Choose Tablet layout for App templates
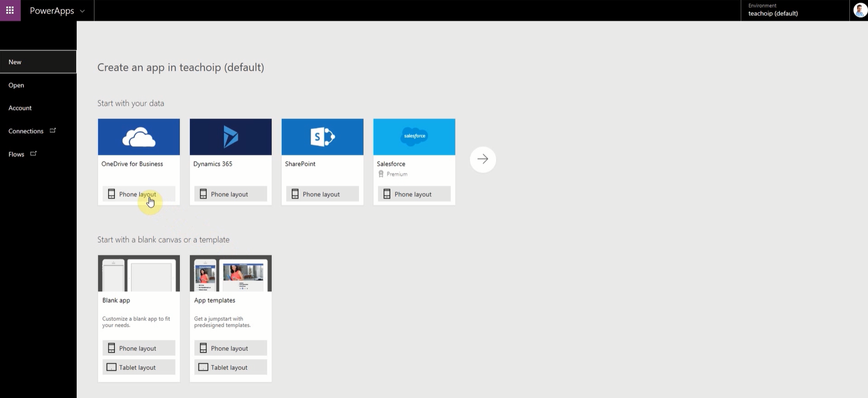Viewport: 868px width, 398px height. 231,367
